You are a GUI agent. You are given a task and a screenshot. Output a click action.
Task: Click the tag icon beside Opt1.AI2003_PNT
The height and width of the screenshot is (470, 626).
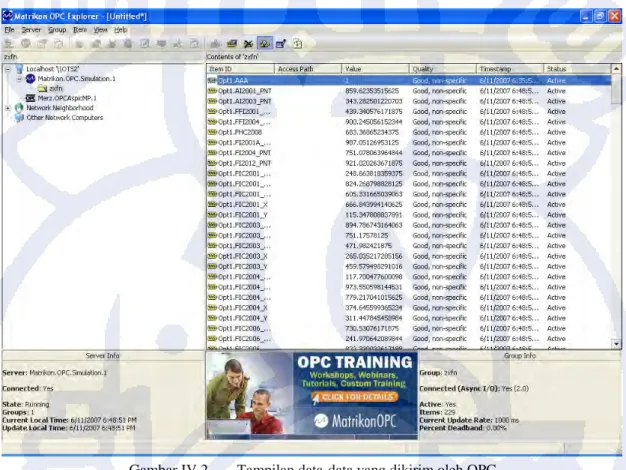click(212, 101)
